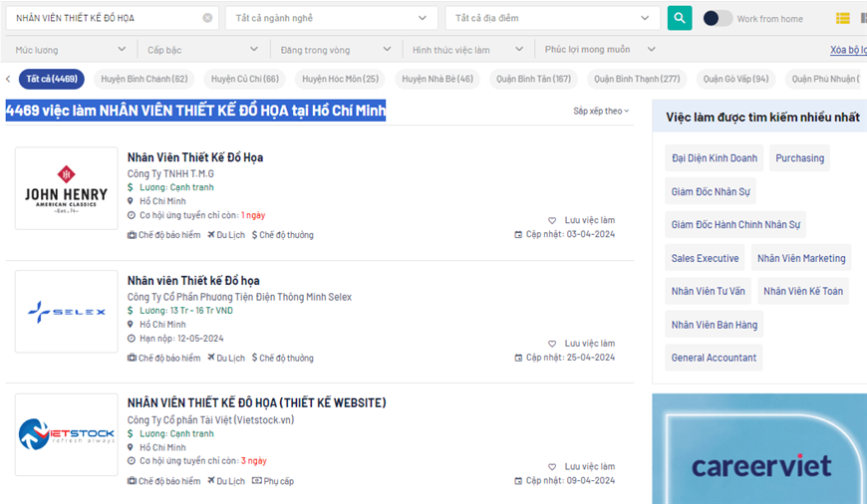Open Công Ty TNHH T.M.G company link

tap(170, 173)
